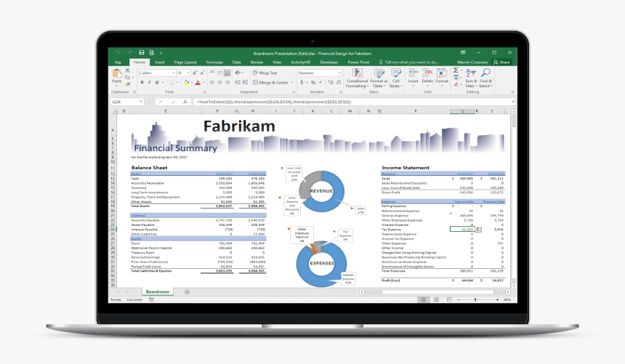Select the Format Painter brush
Screen dimensions: 625x364
pyautogui.click(x=128, y=84)
